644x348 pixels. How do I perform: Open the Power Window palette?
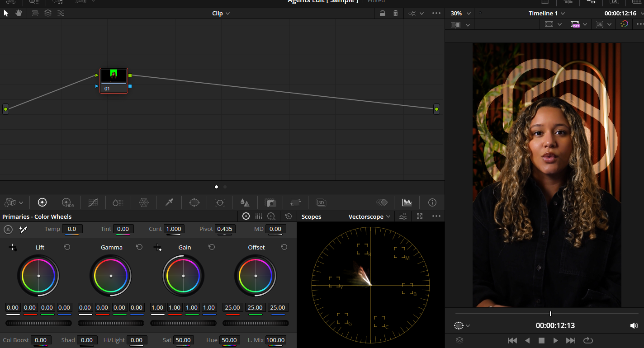tap(194, 202)
